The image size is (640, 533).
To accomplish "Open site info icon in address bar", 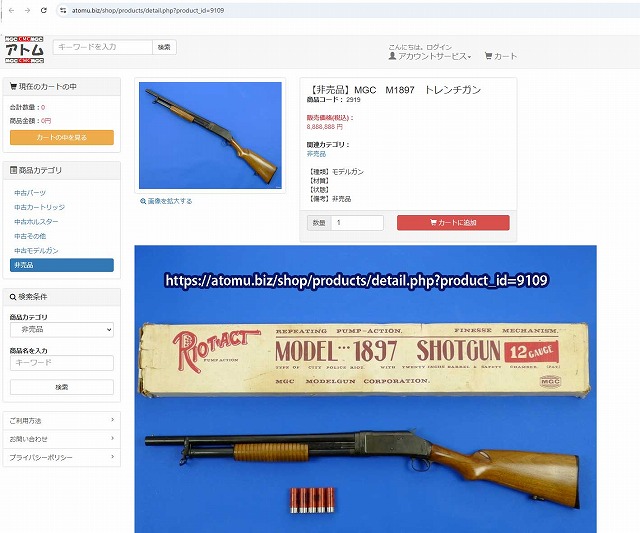I will [63, 11].
